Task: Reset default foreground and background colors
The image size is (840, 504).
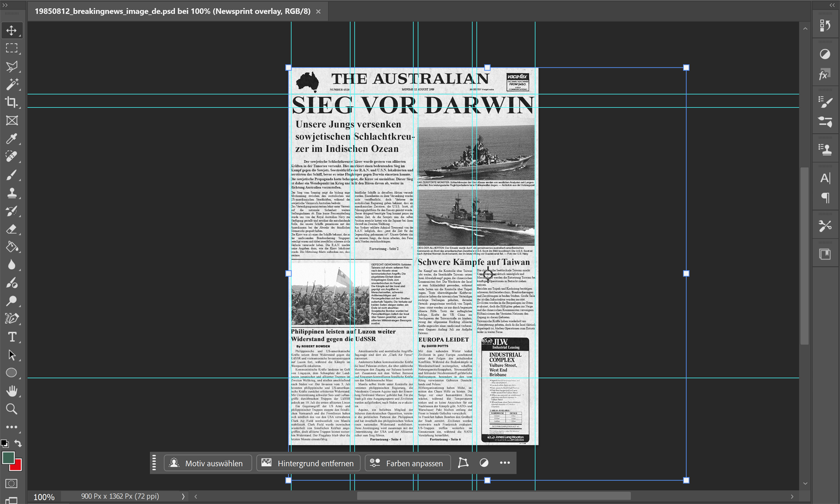Action: pyautogui.click(x=5, y=443)
